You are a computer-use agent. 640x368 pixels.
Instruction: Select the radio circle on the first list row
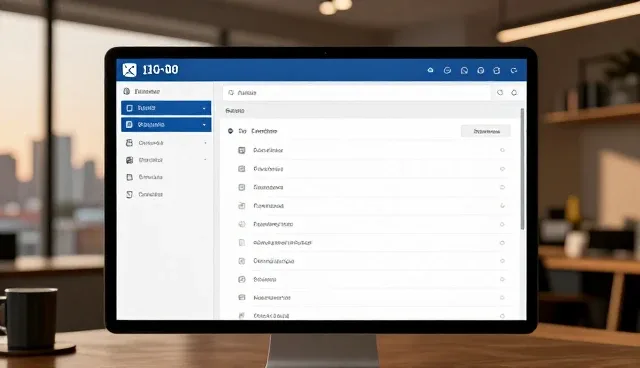[x=502, y=150]
